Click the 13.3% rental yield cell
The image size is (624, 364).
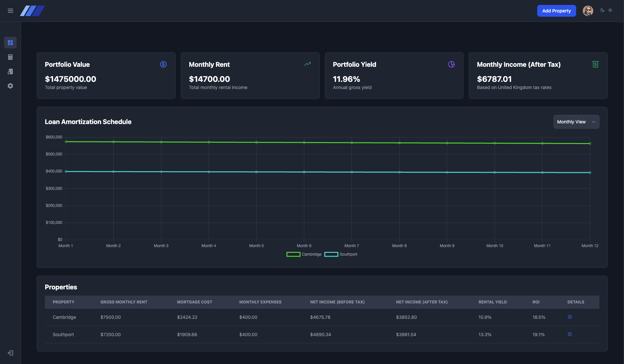point(485,335)
